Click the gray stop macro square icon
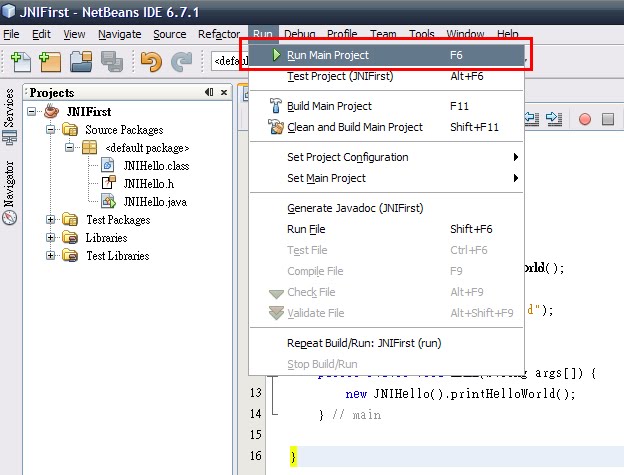 pyautogui.click(x=608, y=119)
